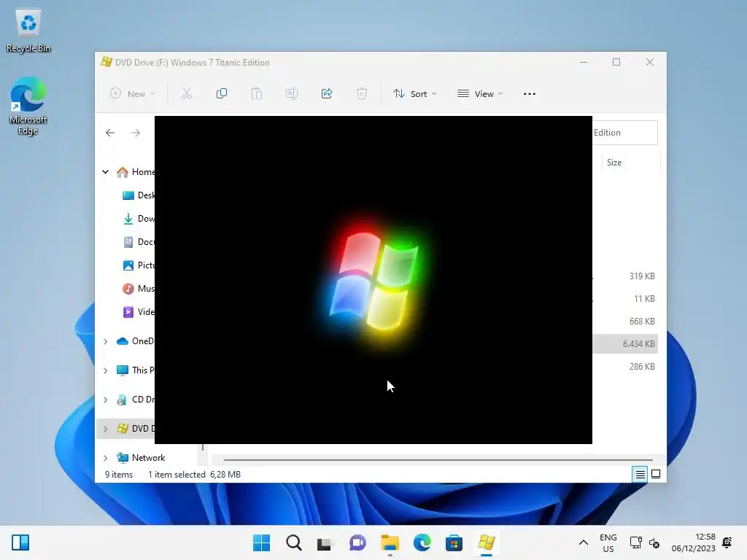Click the Copy icon in toolbar
The image size is (747, 560).
pos(222,94)
